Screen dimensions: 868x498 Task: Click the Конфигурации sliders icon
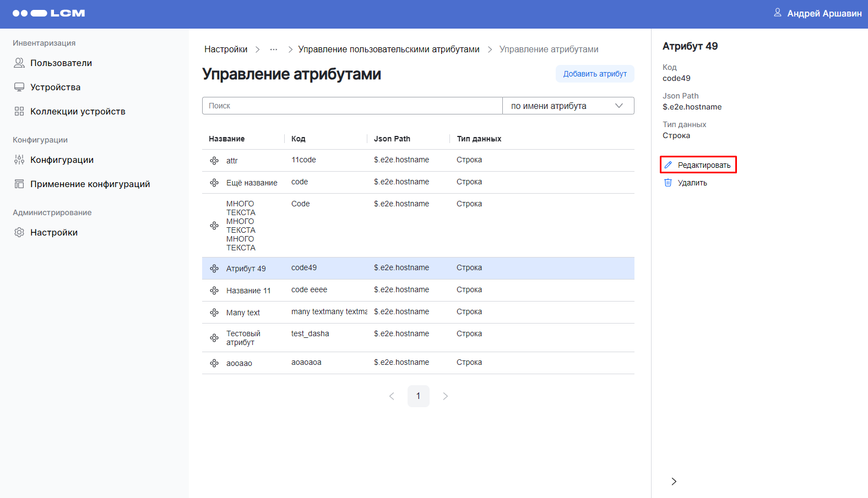(19, 160)
